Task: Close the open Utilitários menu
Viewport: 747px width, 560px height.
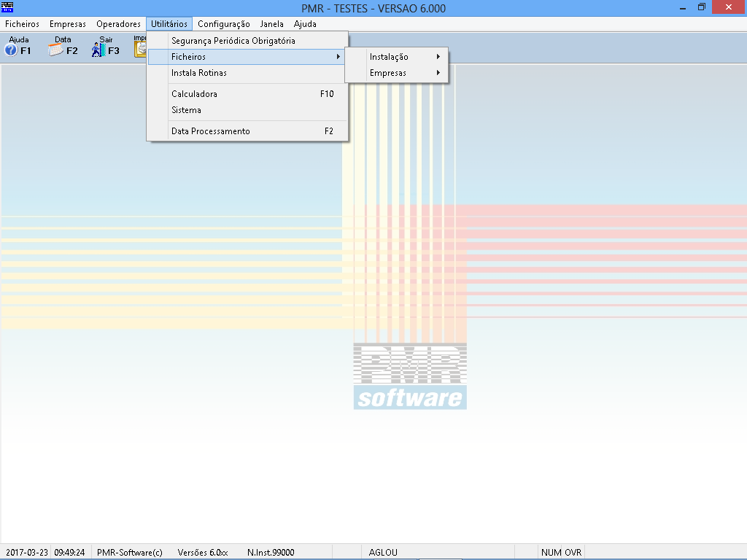Action: (169, 24)
